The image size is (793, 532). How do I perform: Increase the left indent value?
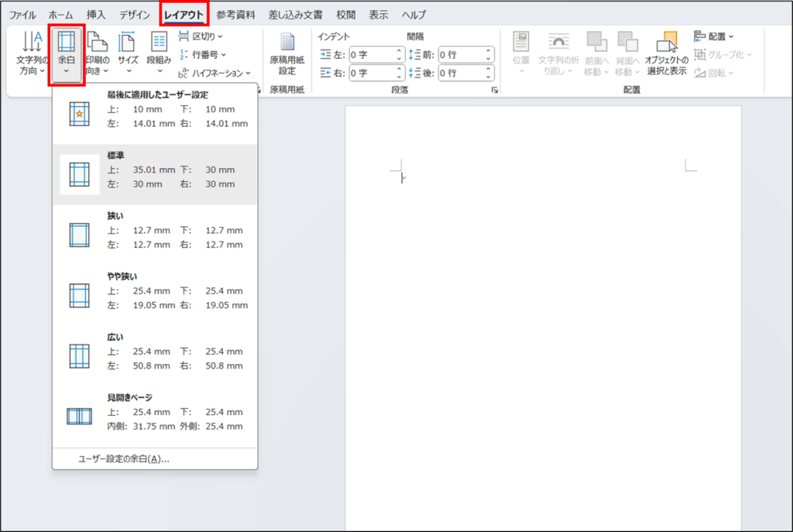[399, 51]
